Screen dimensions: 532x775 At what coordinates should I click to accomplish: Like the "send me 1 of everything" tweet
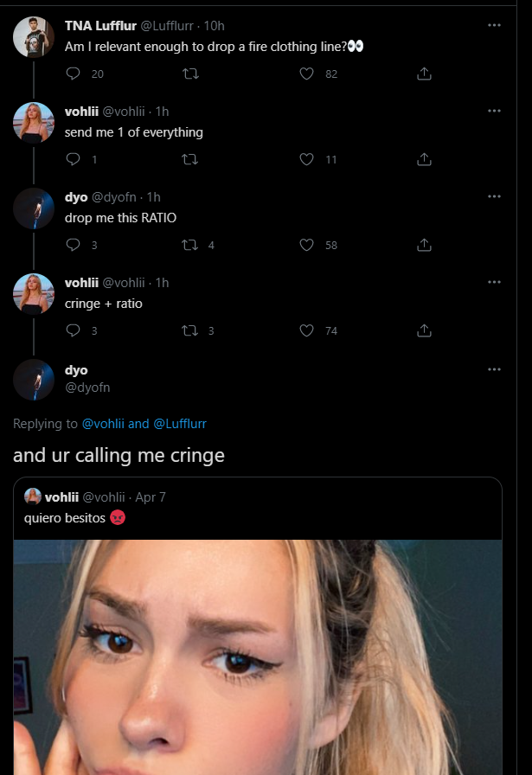pyautogui.click(x=306, y=159)
